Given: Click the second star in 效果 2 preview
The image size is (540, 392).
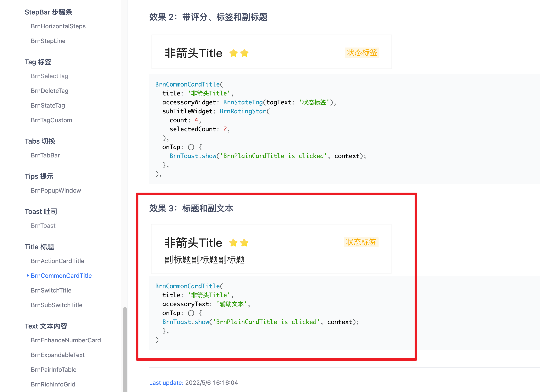Looking at the screenshot, I should pyautogui.click(x=245, y=53).
